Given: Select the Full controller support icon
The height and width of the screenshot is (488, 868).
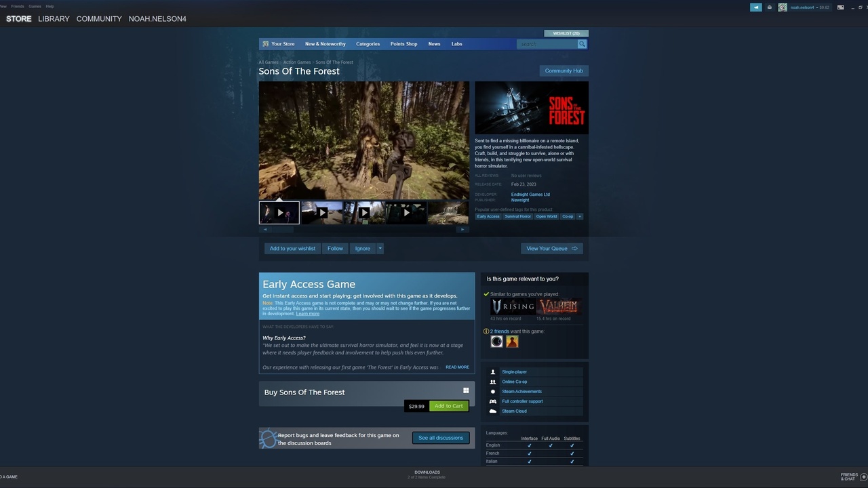Looking at the screenshot, I should coord(492,401).
